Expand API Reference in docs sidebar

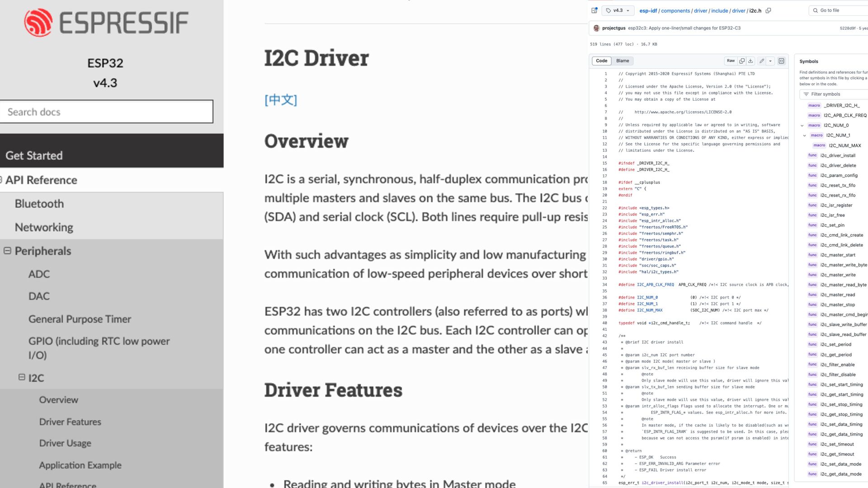[x=1, y=179]
